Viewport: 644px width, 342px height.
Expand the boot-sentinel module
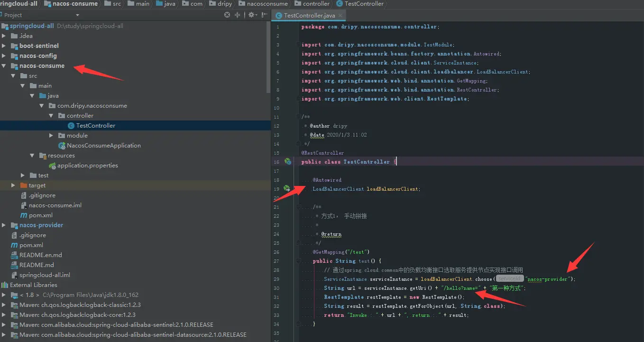4,46
